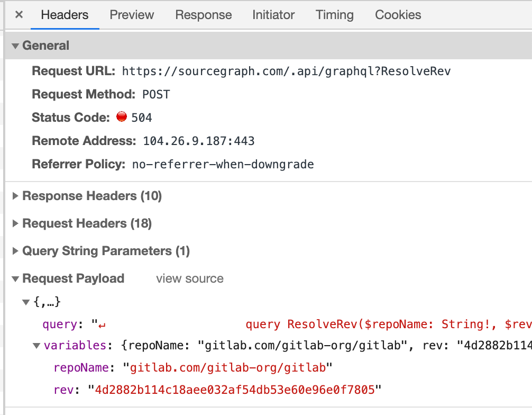Click the Referrer Policy label
532x415 pixels.
[x=79, y=164]
